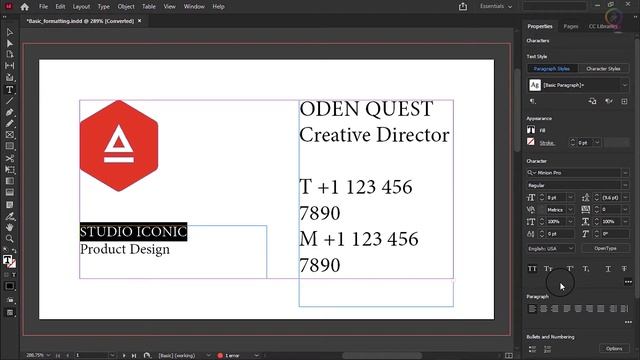Select the Gradient Swatch tool
This screenshot has height=360, width=640.
point(10,181)
